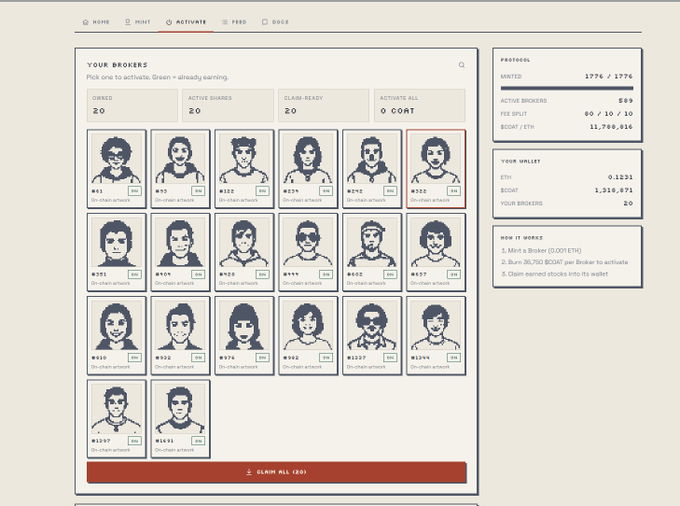Image resolution: width=680 pixels, height=506 pixels.
Task: Click the "Burn $COAT per Broker to activate" step
Action: [x=564, y=262]
